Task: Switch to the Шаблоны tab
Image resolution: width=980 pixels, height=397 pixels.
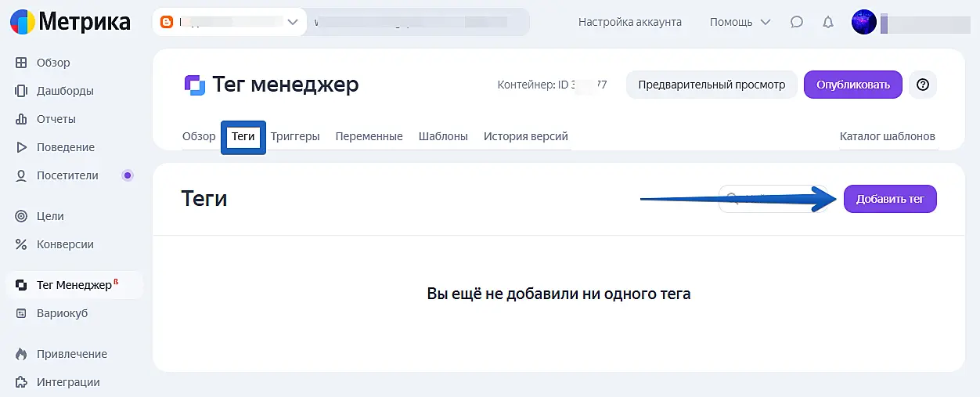Action: [x=443, y=136]
